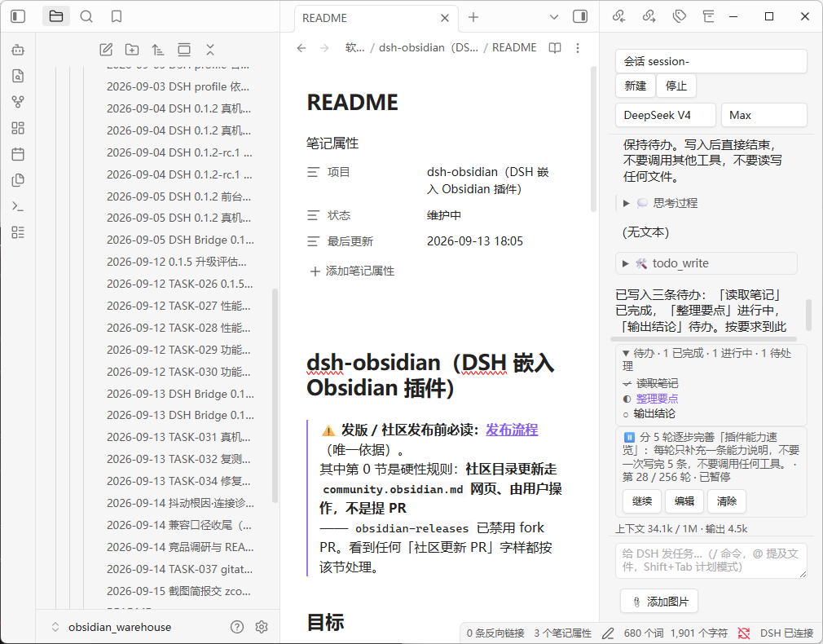Click the 继续 button
This screenshot has height=644, width=823.
tap(642, 501)
